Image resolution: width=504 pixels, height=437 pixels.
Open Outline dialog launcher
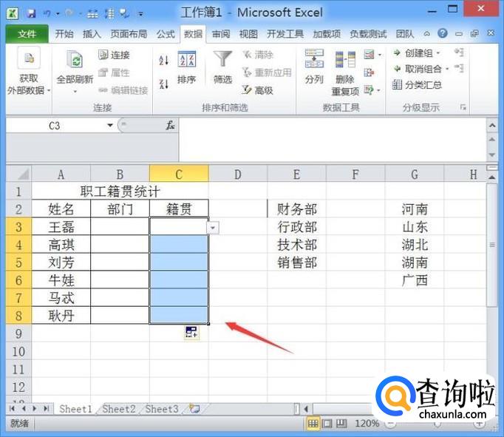463,107
